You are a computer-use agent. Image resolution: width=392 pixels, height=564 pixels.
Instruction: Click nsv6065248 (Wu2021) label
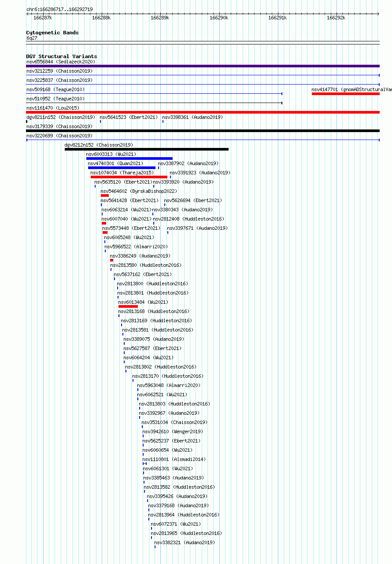pos(129,237)
